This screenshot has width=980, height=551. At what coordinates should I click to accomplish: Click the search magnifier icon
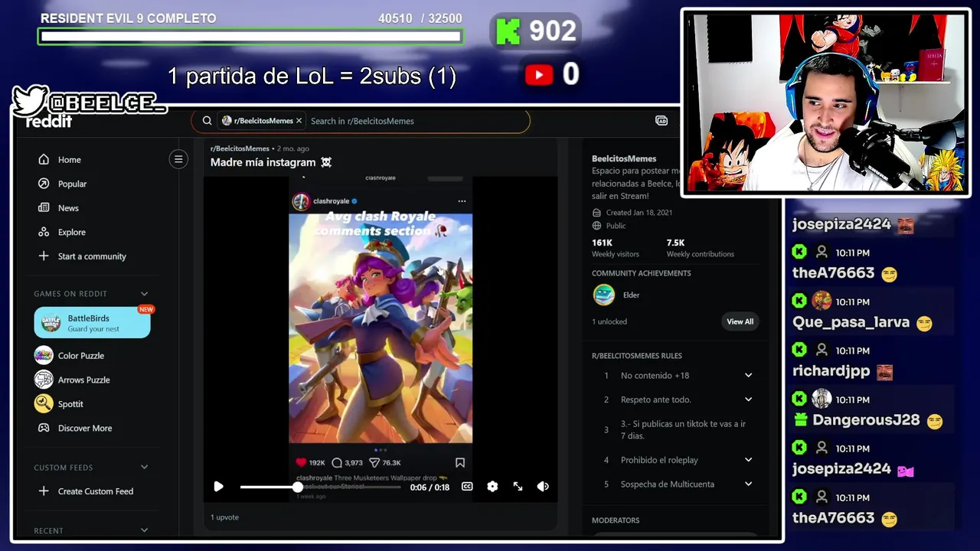tap(207, 121)
